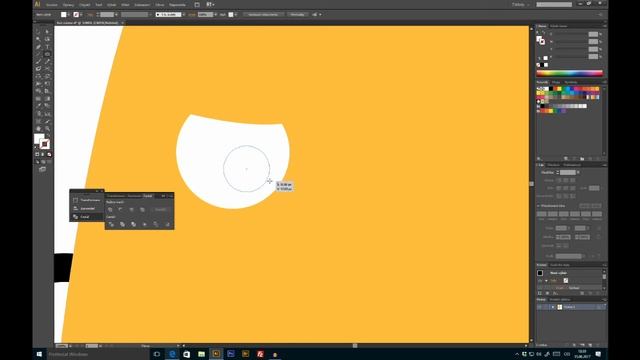Select the Hand tool
The height and width of the screenshot is (360, 640).
coord(38,129)
